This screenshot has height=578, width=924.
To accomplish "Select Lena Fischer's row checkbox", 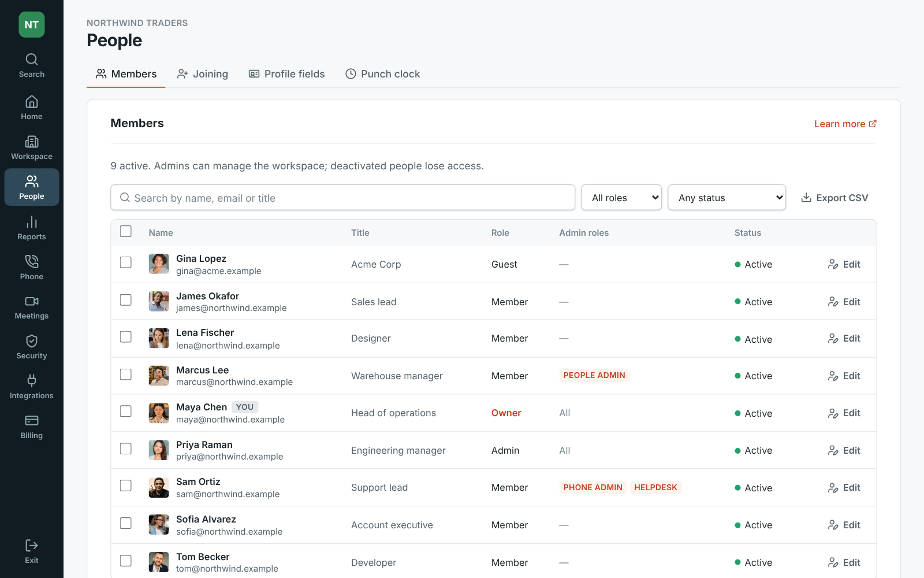I will coord(126,337).
